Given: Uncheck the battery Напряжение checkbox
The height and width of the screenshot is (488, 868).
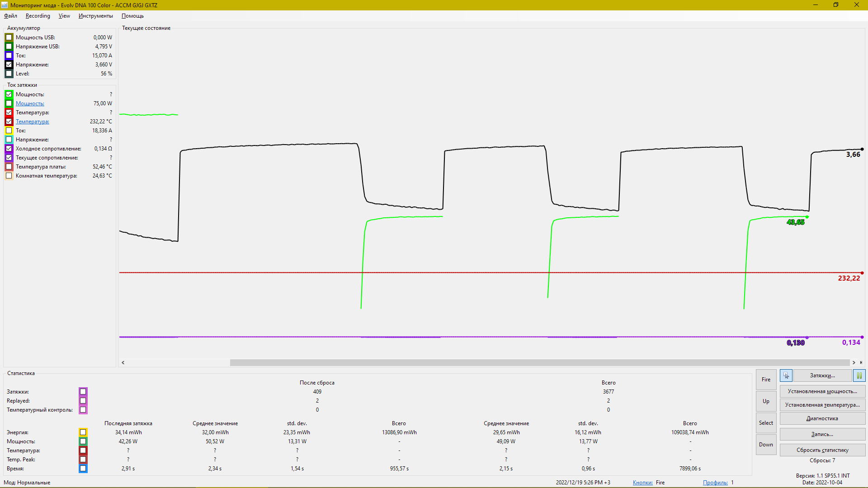Looking at the screenshot, I should coord(9,65).
